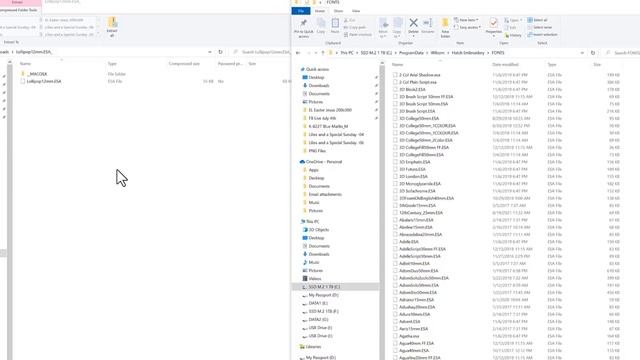Screen dimensions: 640x360
Task: Go back in FONTS window navigation
Action: (x=298, y=53)
